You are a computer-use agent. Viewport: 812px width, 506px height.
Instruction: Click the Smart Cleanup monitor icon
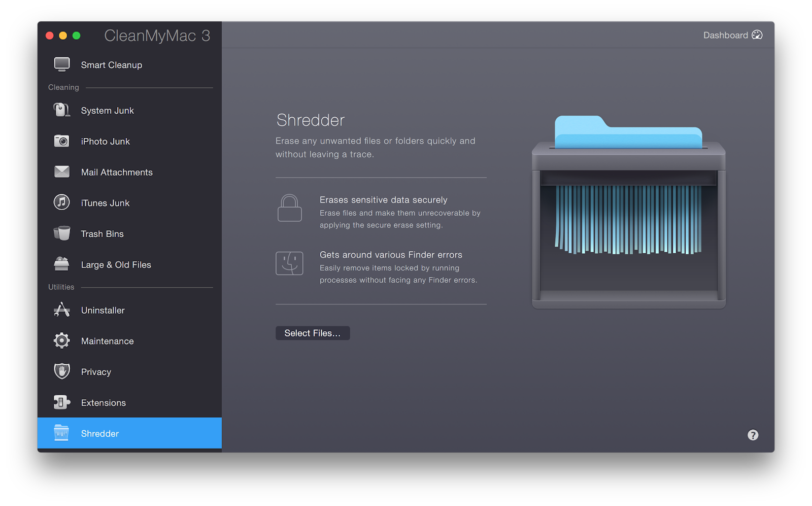pyautogui.click(x=62, y=64)
